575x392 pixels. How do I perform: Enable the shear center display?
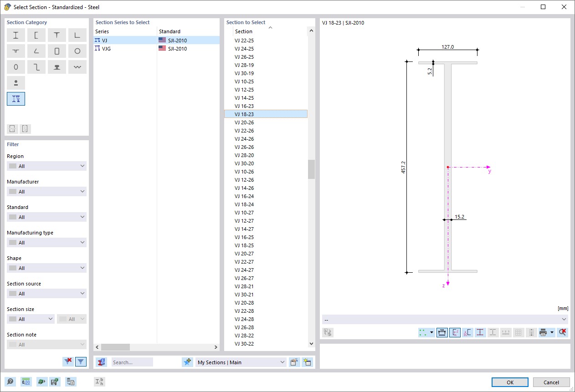coord(467,332)
